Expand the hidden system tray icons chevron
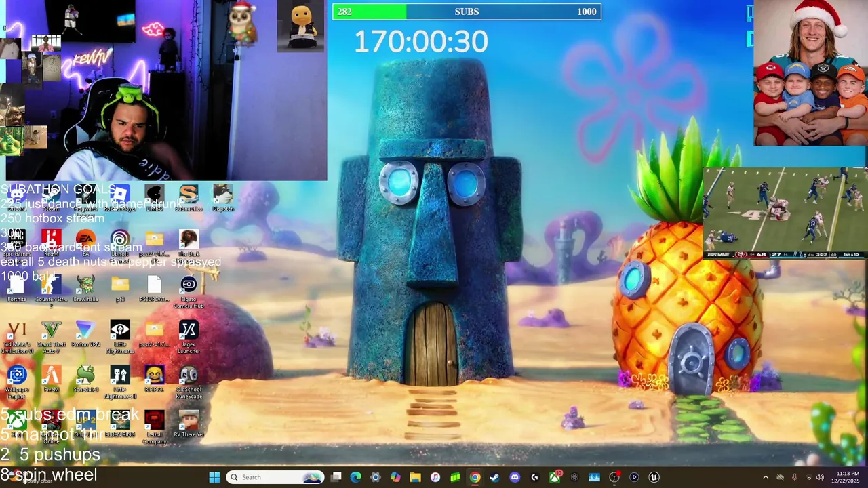This screenshot has height=488, width=868. (766, 477)
